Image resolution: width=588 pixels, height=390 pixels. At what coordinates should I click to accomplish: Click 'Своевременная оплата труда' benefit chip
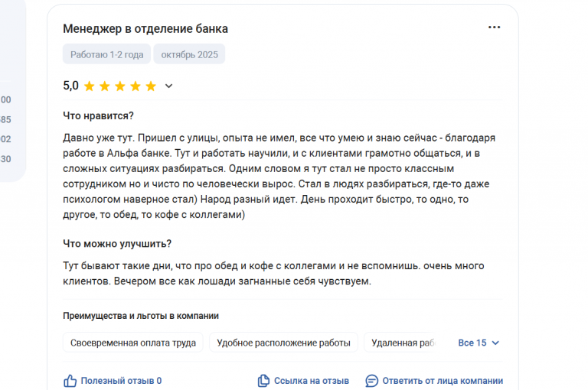[x=133, y=343]
